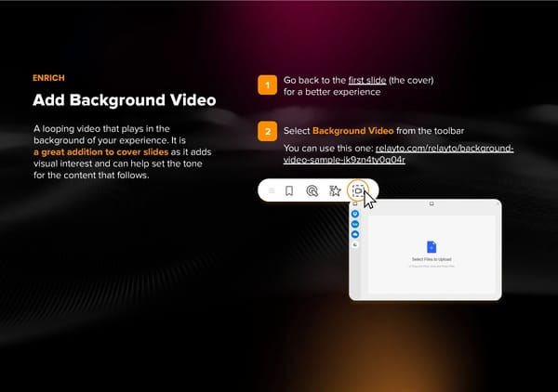Click the first blue source icon in upload sidebar
The width and height of the screenshot is (558, 392).
coord(355,214)
